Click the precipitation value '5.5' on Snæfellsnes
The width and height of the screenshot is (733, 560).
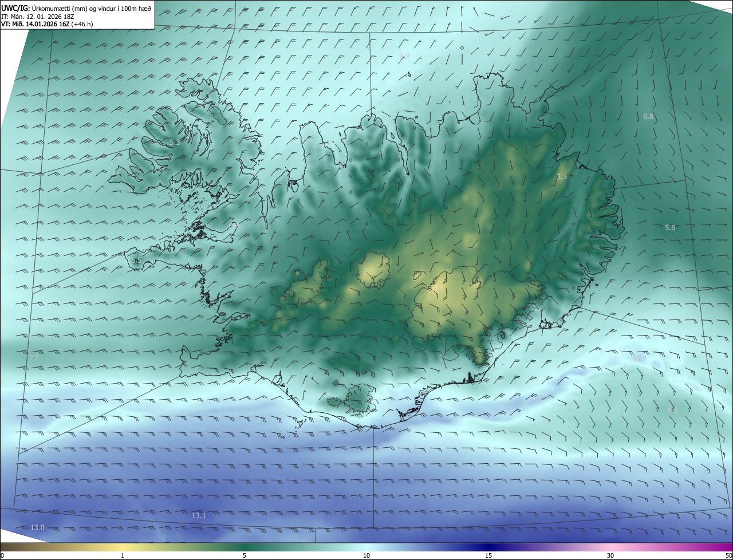pos(136,261)
